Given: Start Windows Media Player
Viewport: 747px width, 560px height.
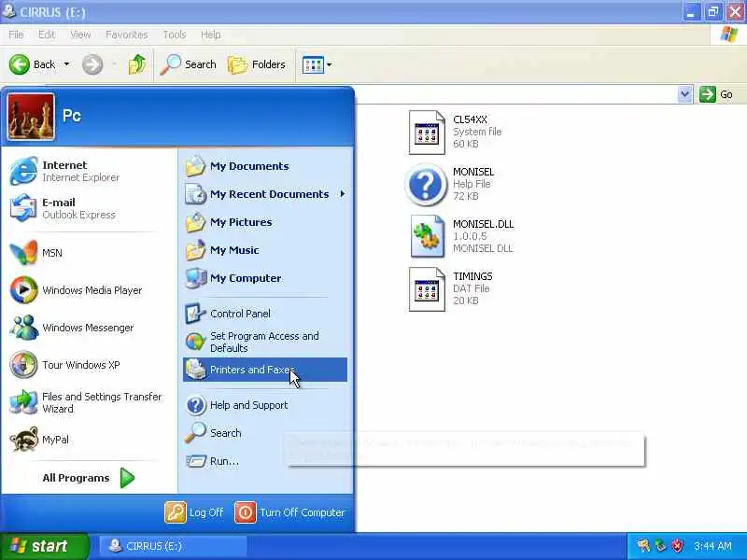Looking at the screenshot, I should click(89, 290).
